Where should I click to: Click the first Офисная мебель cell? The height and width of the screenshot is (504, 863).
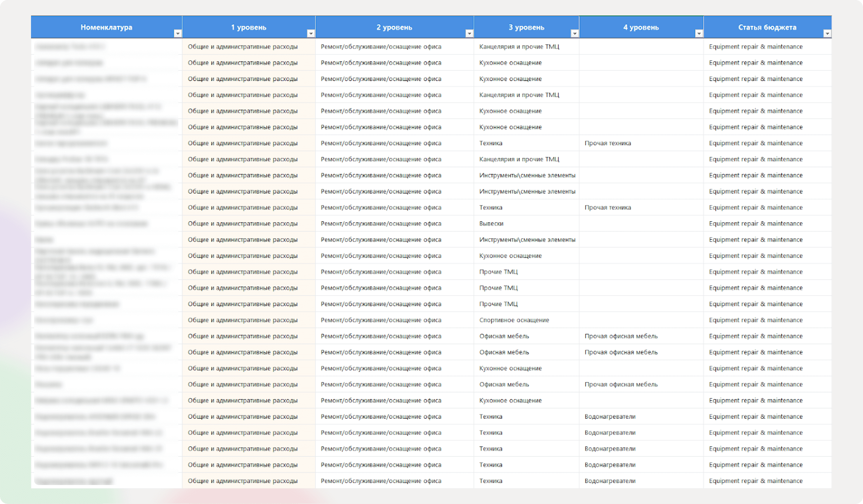click(x=504, y=336)
